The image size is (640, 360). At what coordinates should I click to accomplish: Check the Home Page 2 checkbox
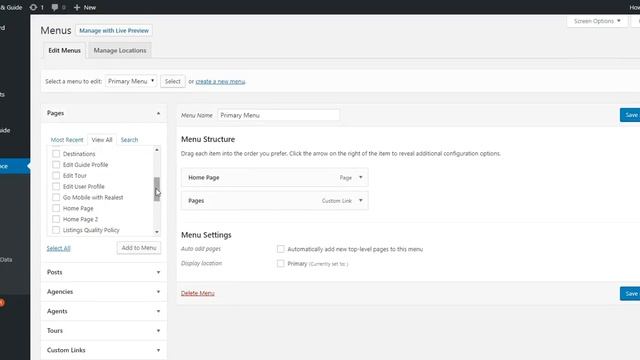pyautogui.click(x=56, y=219)
